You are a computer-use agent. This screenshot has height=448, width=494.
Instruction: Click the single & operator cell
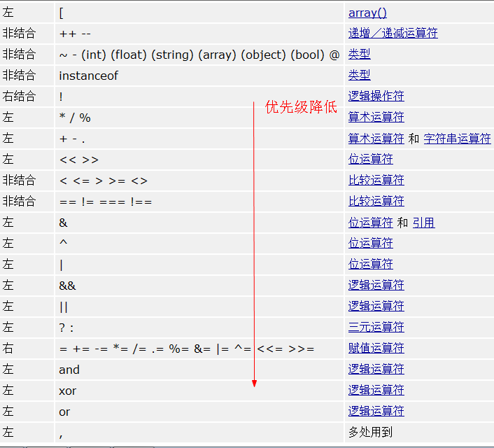coord(199,223)
